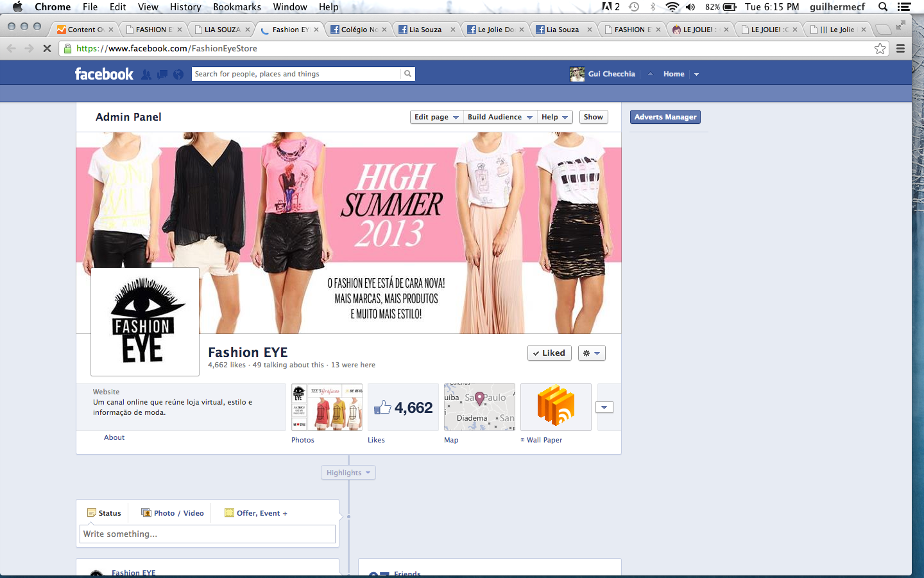The height and width of the screenshot is (578, 924).
Task: Open the Chrome menu in menu bar
Action: 53,7
